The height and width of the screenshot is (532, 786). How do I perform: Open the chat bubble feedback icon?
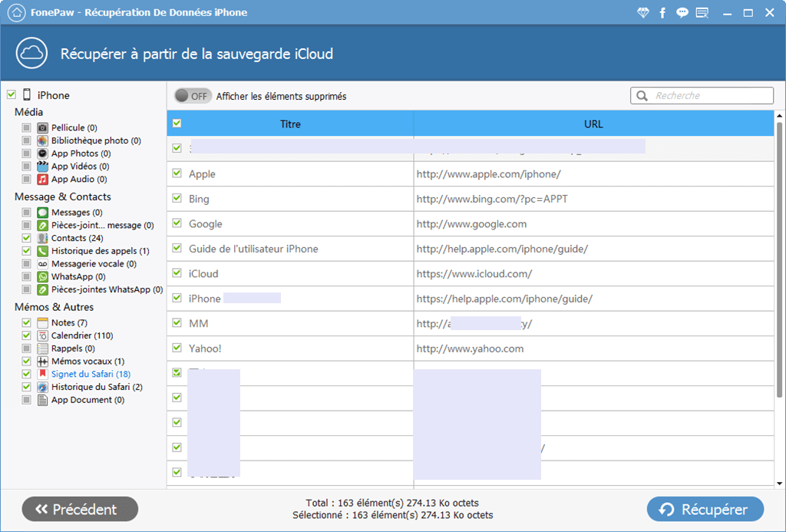682,12
